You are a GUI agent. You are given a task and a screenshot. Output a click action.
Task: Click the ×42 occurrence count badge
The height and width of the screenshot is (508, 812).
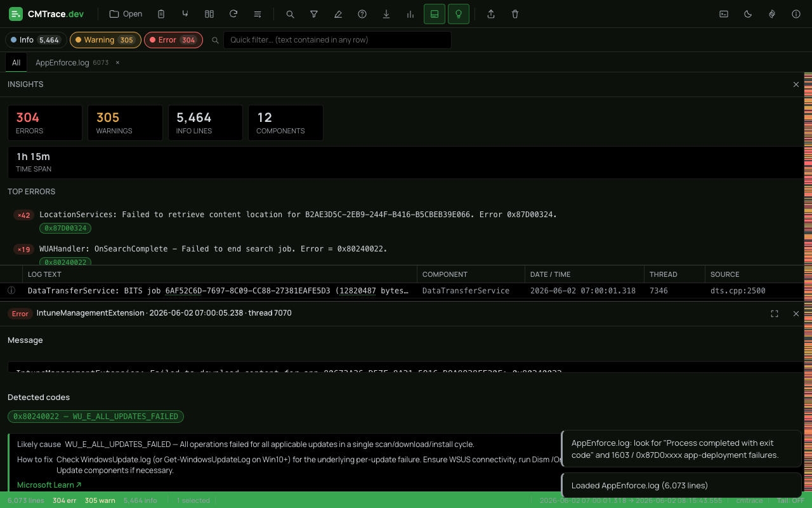pyautogui.click(x=23, y=215)
